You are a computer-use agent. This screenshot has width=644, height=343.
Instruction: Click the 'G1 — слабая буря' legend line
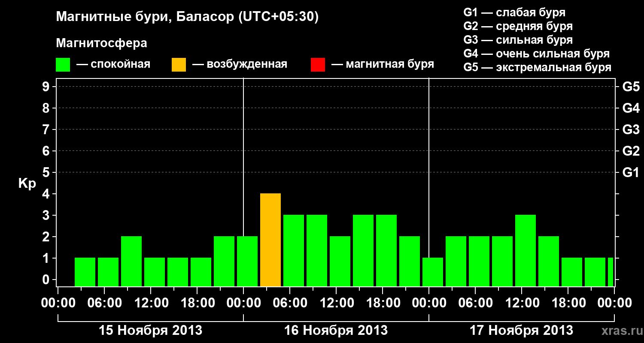[514, 12]
